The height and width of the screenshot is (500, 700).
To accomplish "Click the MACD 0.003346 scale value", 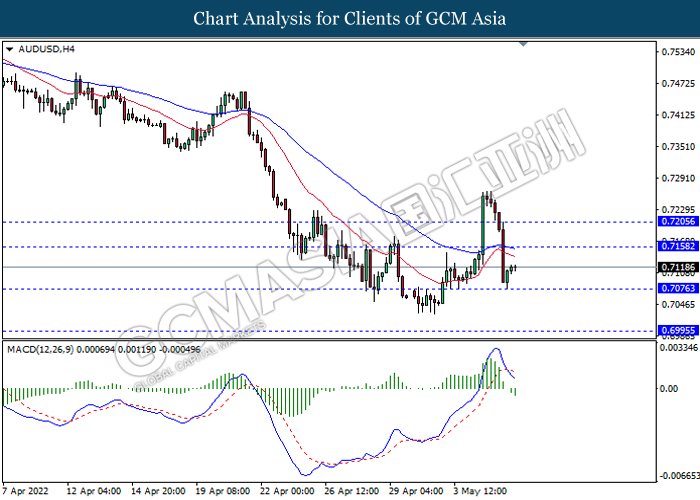I will tap(679, 347).
